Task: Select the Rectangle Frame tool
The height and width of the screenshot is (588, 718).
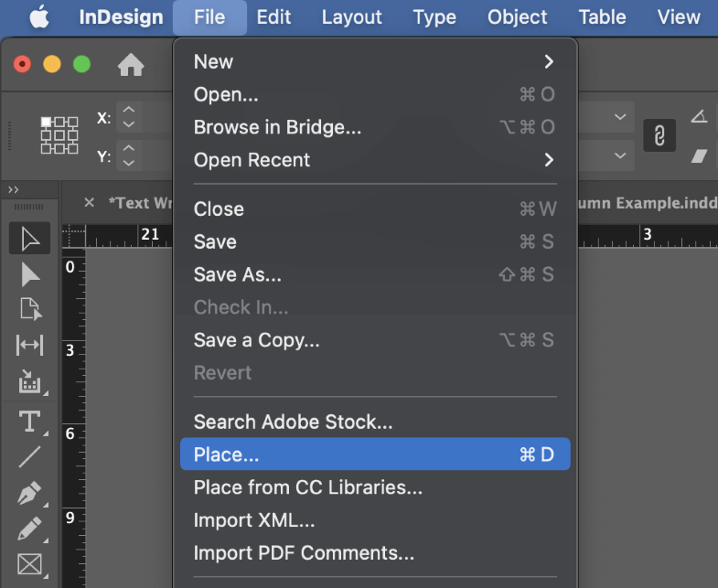Action: click(x=30, y=564)
